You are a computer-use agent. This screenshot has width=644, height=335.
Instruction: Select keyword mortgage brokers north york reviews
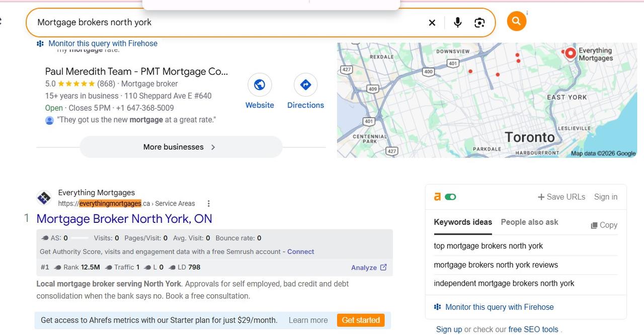(x=496, y=265)
